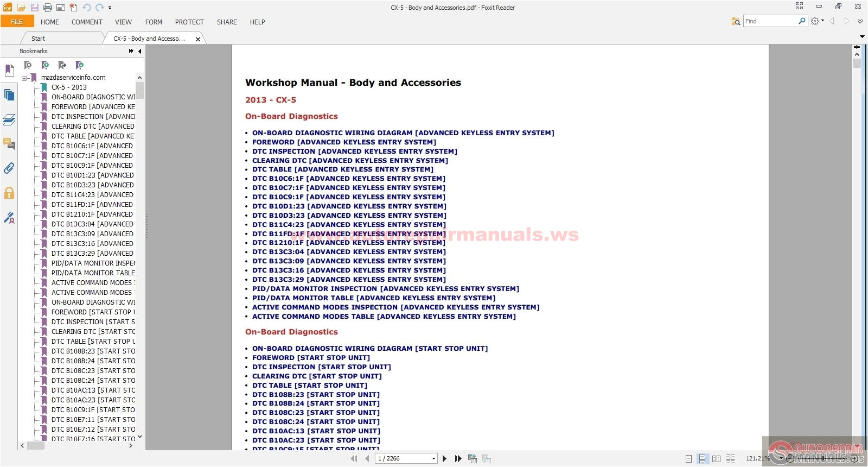Viewport: 868px width, 467px height.
Task: Switch to the FORM ribbon tab
Action: click(x=154, y=22)
